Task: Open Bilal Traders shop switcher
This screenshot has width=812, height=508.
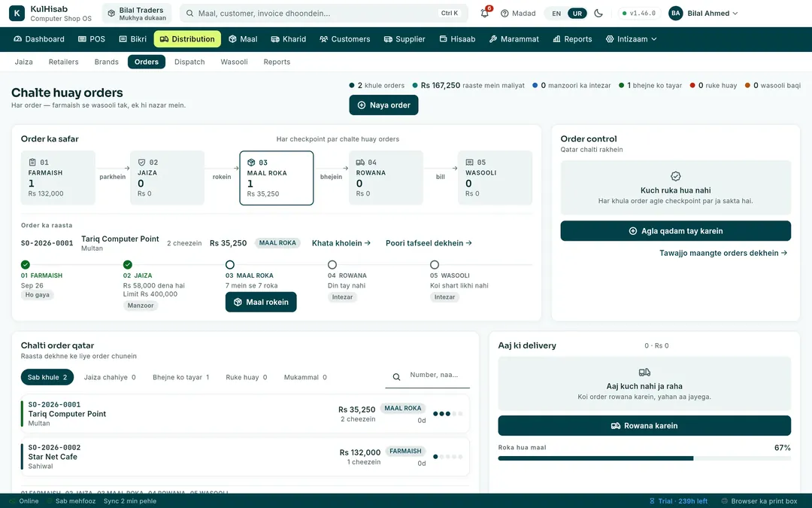Action: 137,14
